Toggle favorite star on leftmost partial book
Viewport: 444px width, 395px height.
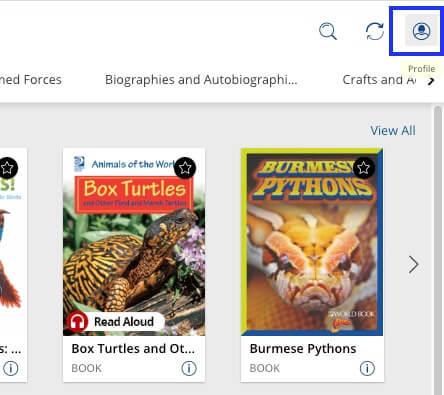point(8,167)
